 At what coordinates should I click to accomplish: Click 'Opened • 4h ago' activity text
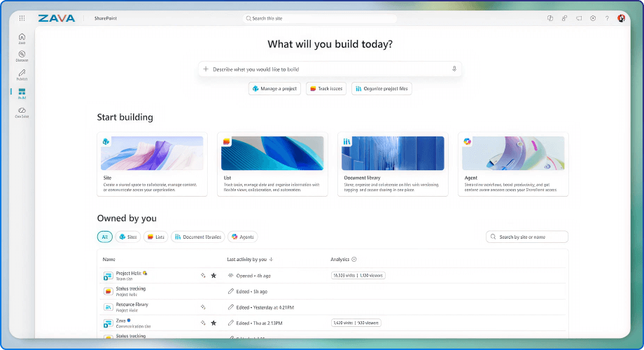(253, 276)
